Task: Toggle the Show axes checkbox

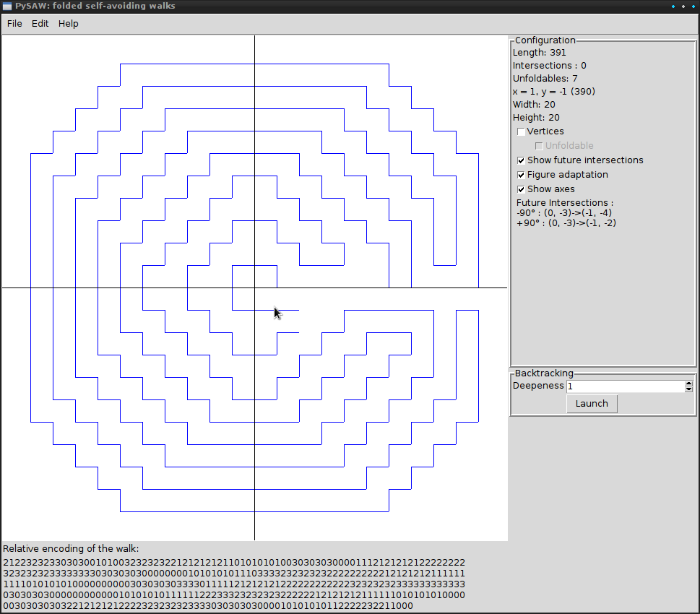Action: coord(522,189)
